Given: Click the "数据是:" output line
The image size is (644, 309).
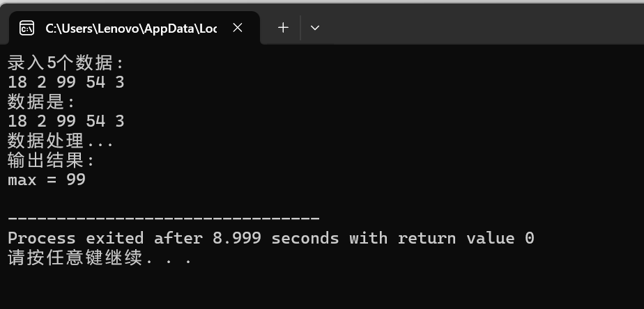Looking at the screenshot, I should (x=42, y=102).
